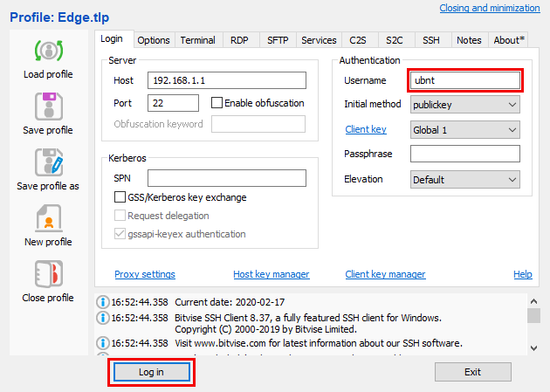
Task: Switch to the Terminal tab
Action: tap(197, 40)
